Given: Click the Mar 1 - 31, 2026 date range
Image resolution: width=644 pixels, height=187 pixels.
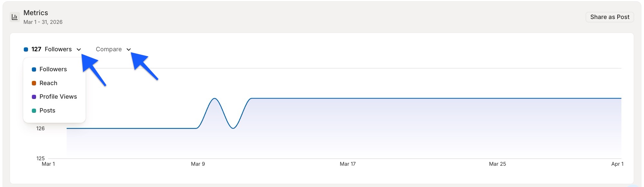Looking at the screenshot, I should coord(43,22).
